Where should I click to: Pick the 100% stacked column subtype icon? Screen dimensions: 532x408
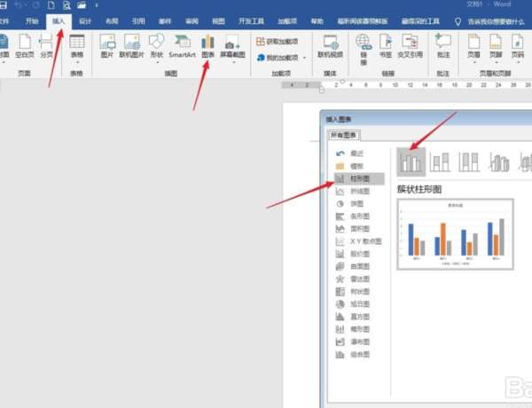click(x=469, y=162)
